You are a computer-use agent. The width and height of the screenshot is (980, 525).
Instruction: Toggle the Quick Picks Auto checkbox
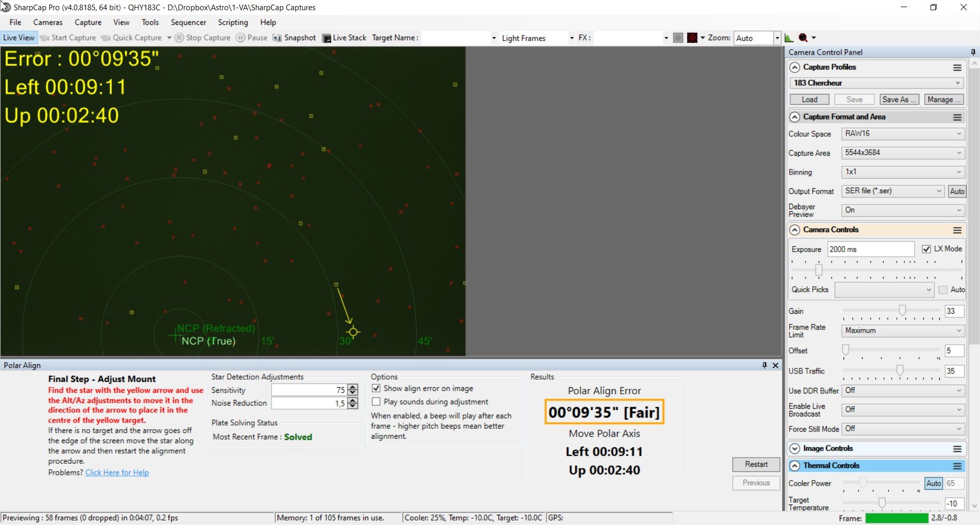(943, 290)
